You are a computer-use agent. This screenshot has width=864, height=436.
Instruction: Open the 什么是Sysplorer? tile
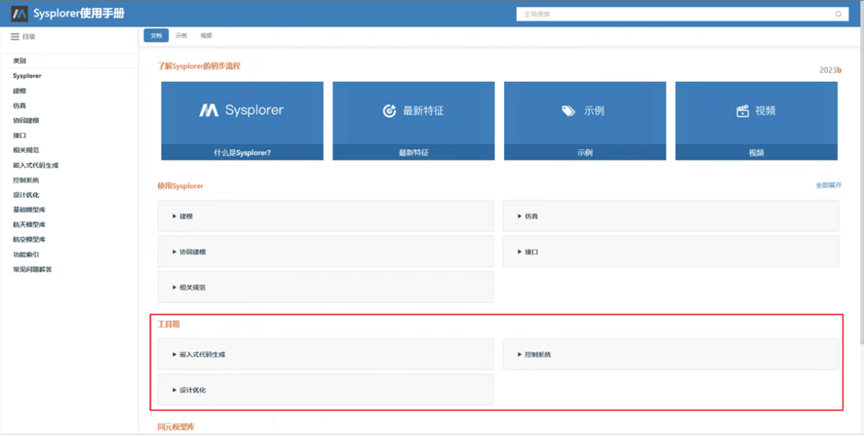coord(242,121)
